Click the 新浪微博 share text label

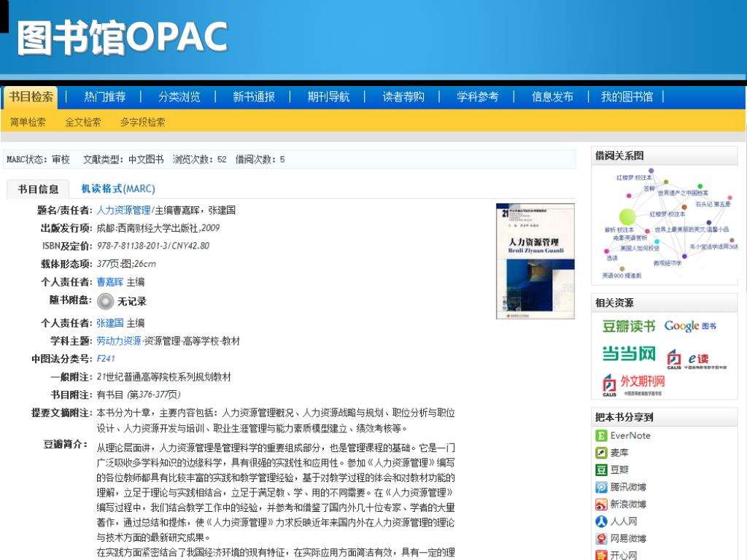[628, 505]
